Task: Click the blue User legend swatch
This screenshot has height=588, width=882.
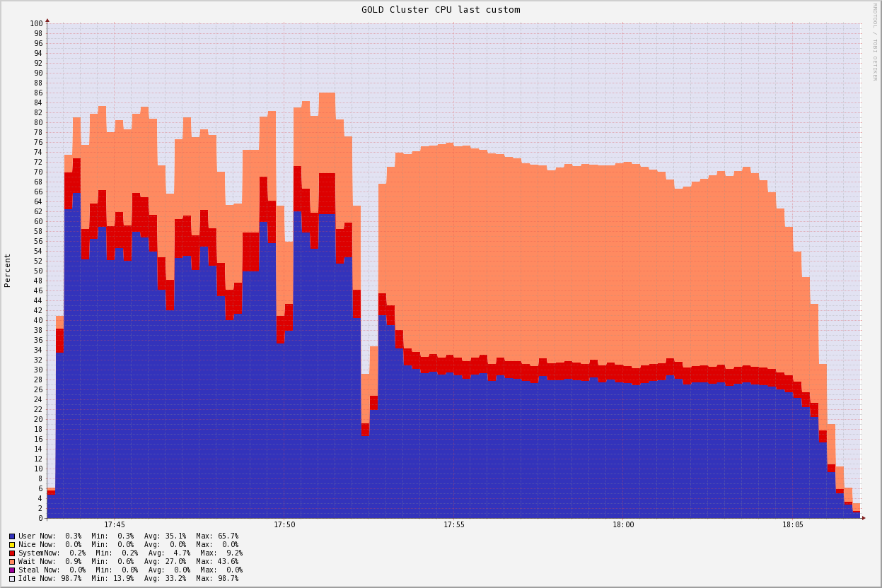Action: pos(12,536)
